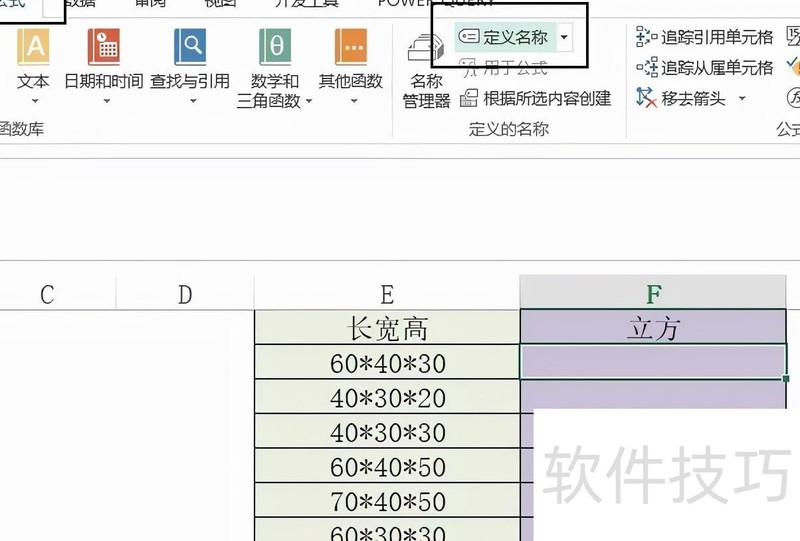Click 根据所选内容创建
Viewport: 800px width, 541px height.
pyautogui.click(x=535, y=98)
